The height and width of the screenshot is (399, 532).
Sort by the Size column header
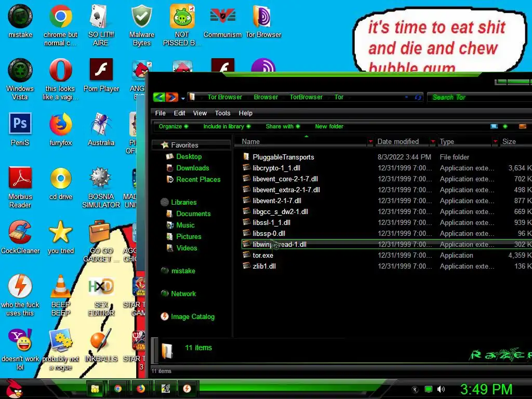(515, 141)
